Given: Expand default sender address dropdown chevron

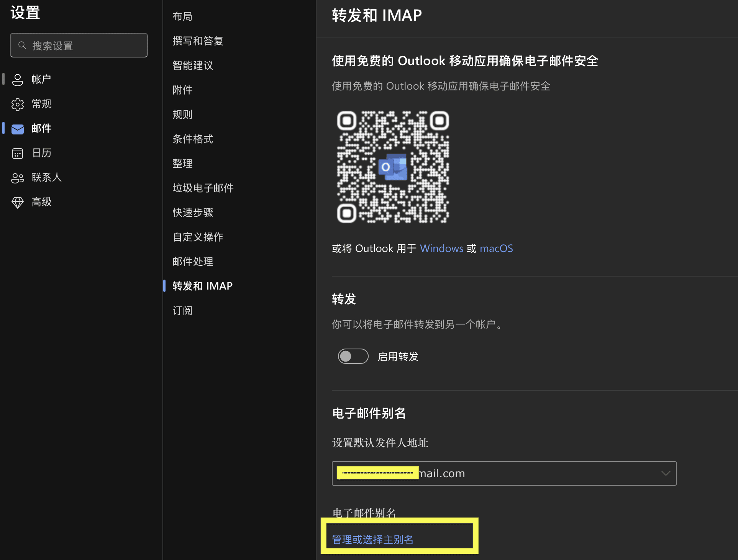Looking at the screenshot, I should pyautogui.click(x=666, y=473).
